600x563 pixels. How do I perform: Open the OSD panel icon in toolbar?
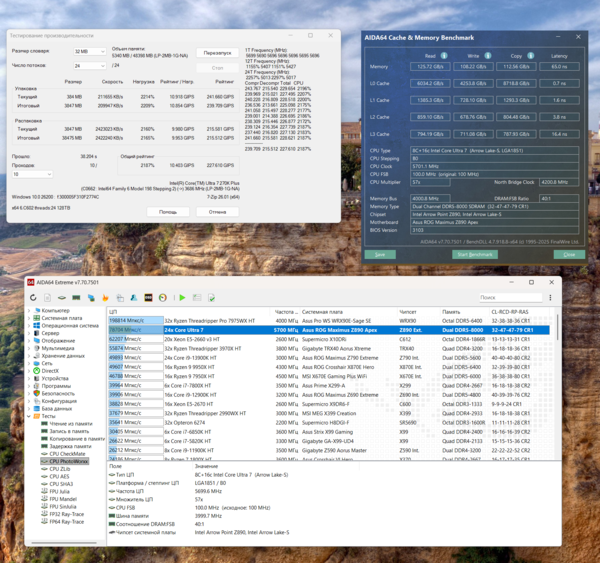pos(148,297)
